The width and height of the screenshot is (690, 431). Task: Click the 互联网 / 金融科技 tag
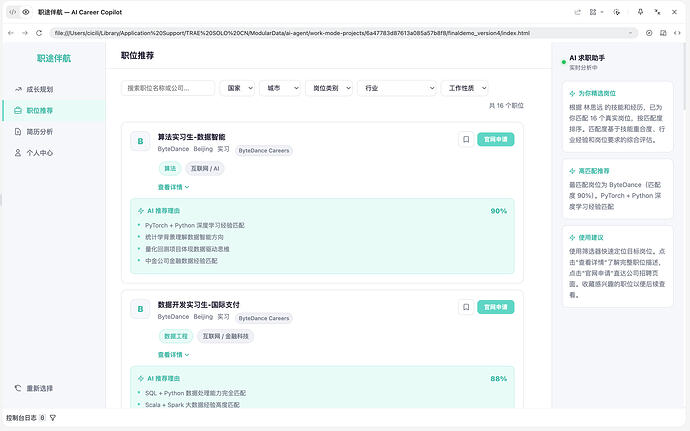[x=225, y=336]
